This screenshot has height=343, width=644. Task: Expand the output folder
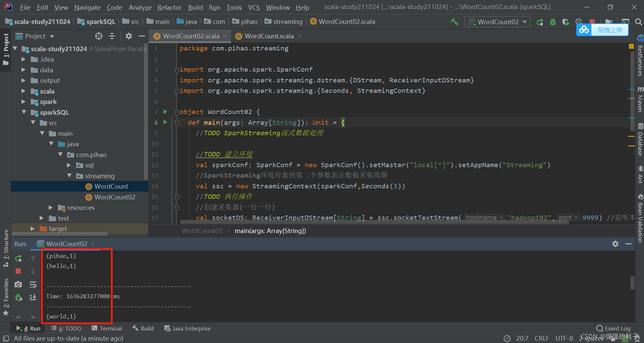[24, 80]
